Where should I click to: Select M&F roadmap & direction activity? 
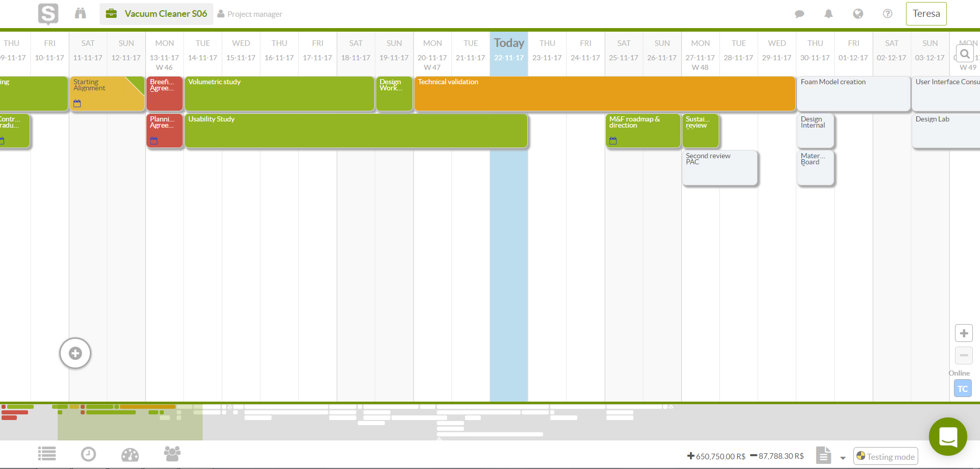[643, 131]
